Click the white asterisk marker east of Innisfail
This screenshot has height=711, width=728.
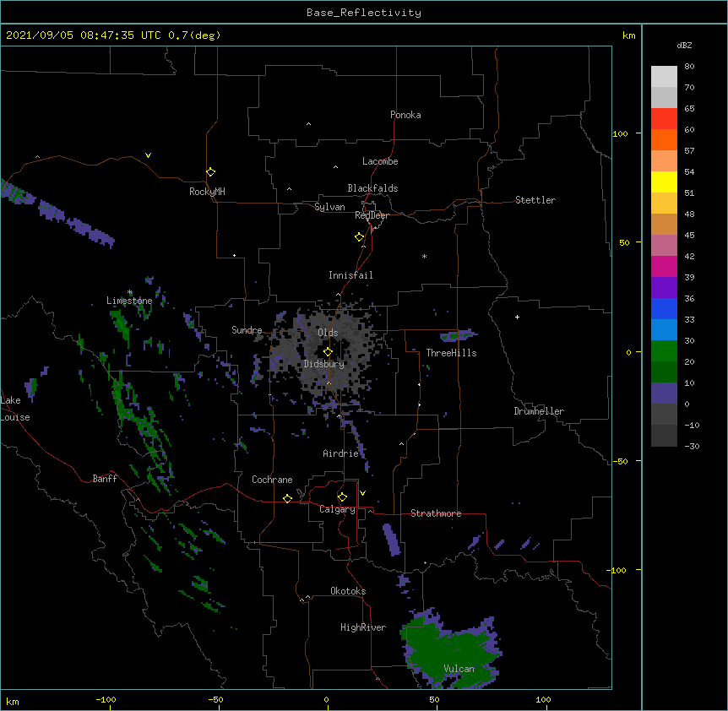[424, 256]
